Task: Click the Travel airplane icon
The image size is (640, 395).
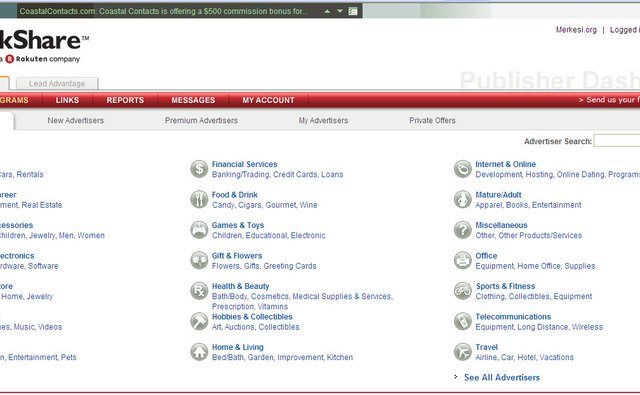Action: [x=463, y=352]
